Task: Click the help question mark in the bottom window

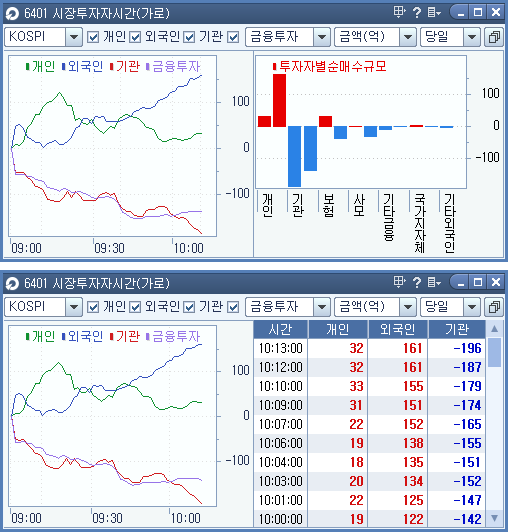Action: [417, 282]
